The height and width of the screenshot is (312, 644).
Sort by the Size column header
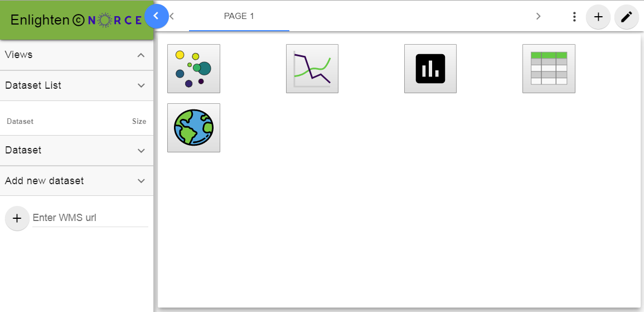point(139,122)
